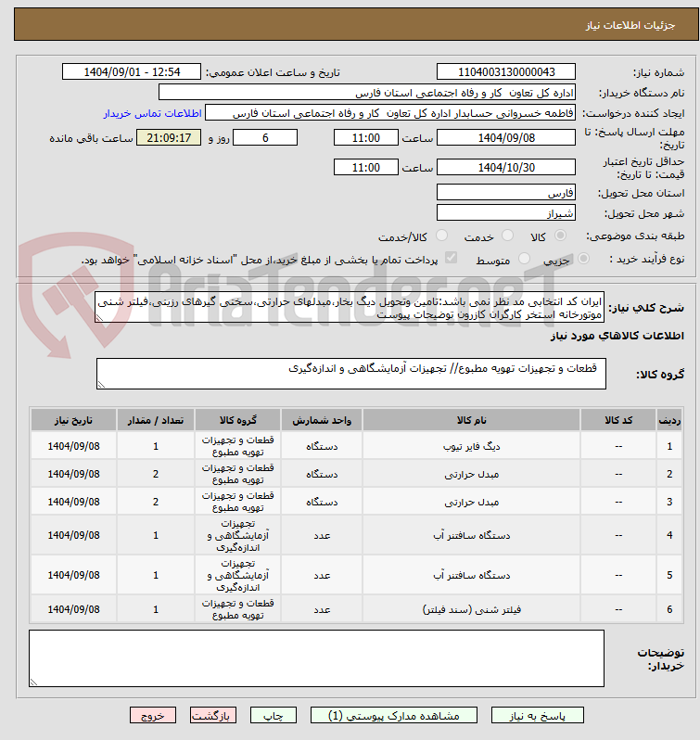
Task: Click دستگاه سافتنر آب in row 5
Action: [471, 575]
